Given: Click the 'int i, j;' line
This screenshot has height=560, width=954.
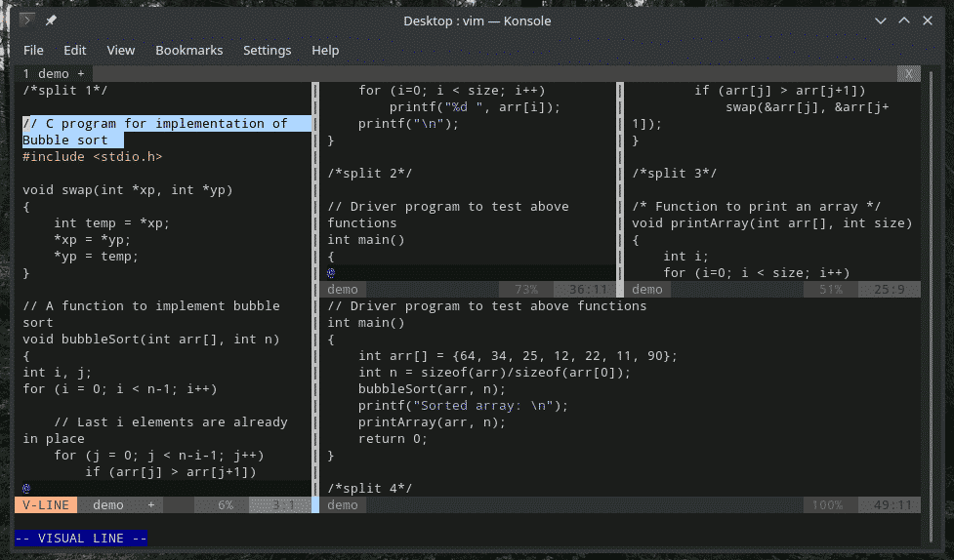Looking at the screenshot, I should (58, 372).
